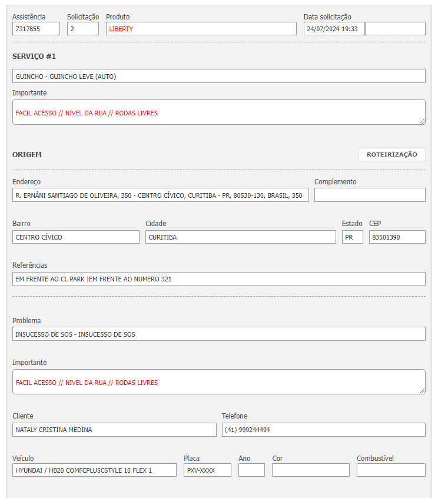The image size is (448, 498).
Task: Click the Estado field containing PR
Action: (x=352, y=237)
